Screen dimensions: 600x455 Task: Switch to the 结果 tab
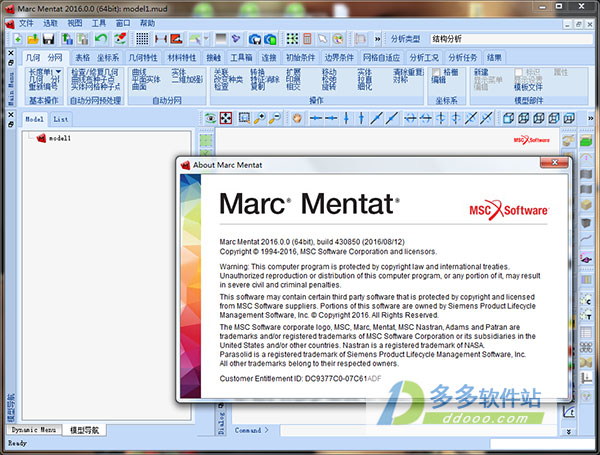[494, 58]
